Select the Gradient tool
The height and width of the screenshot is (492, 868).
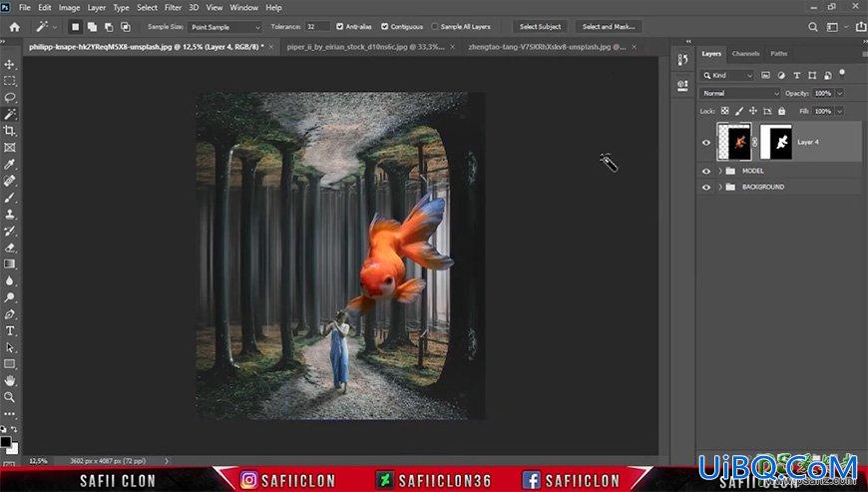click(x=9, y=264)
